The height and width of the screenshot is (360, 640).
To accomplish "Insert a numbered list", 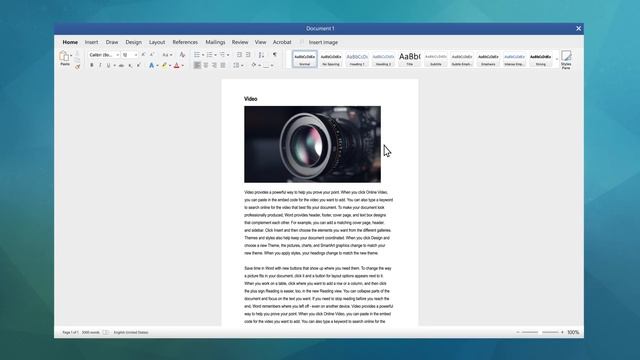I will pyautogui.click(x=209, y=55).
